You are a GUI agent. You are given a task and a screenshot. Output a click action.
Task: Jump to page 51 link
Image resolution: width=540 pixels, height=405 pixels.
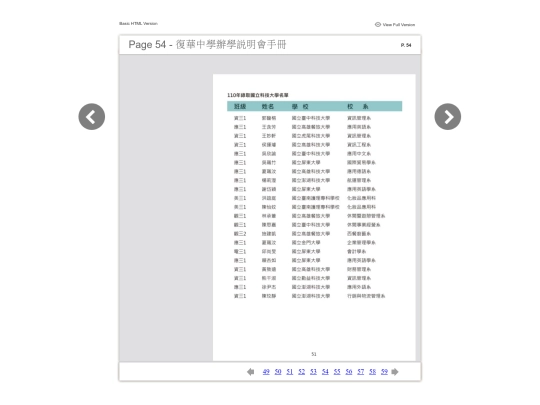(x=290, y=372)
